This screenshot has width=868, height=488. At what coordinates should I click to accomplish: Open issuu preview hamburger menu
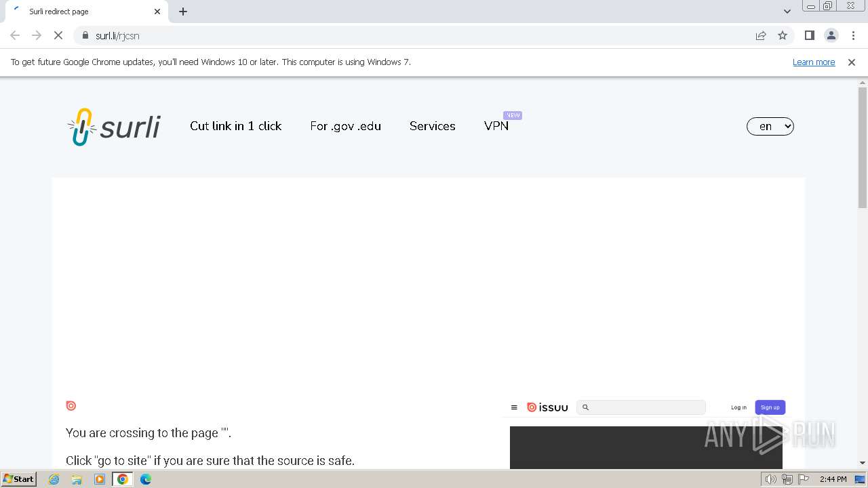[x=514, y=407]
